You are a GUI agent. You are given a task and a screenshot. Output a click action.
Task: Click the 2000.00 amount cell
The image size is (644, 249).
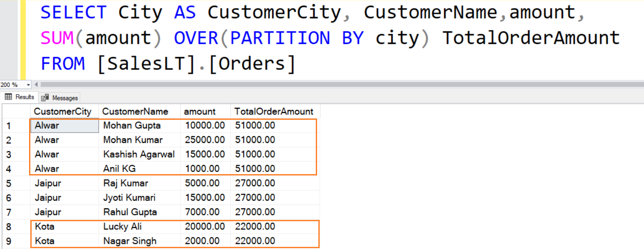tap(205, 241)
